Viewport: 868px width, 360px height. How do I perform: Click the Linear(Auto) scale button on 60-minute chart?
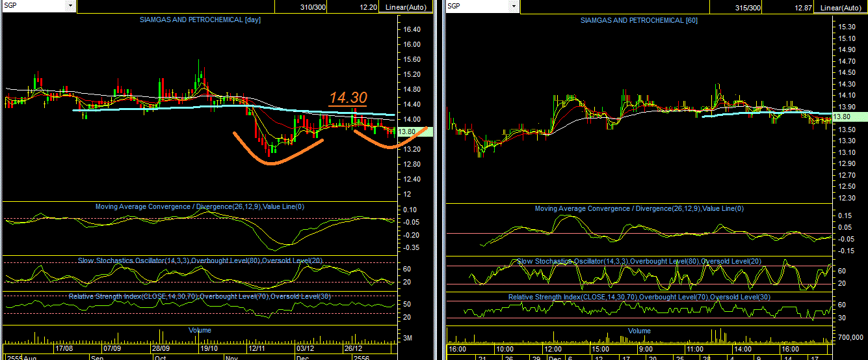(x=841, y=7)
